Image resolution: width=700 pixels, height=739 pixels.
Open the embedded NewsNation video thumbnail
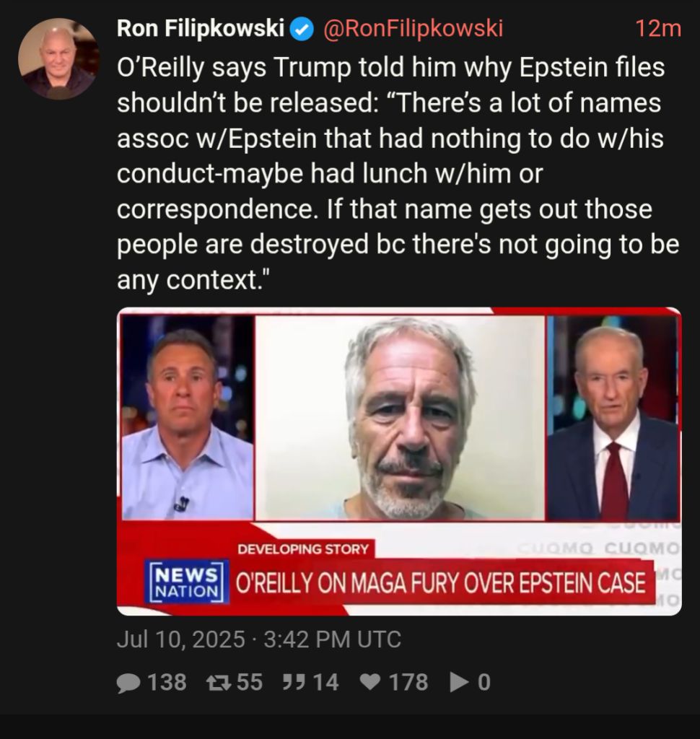click(x=399, y=461)
